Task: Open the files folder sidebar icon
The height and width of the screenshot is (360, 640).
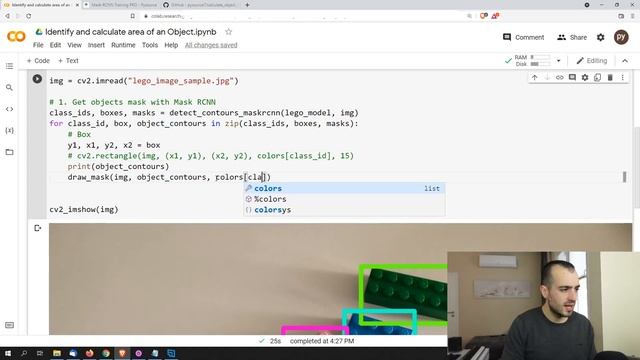Action: tap(9, 152)
